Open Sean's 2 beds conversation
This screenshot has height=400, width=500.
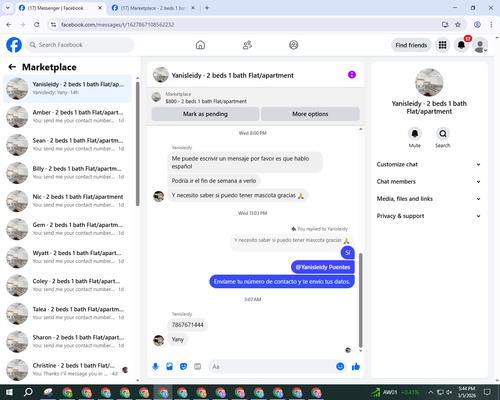point(67,145)
